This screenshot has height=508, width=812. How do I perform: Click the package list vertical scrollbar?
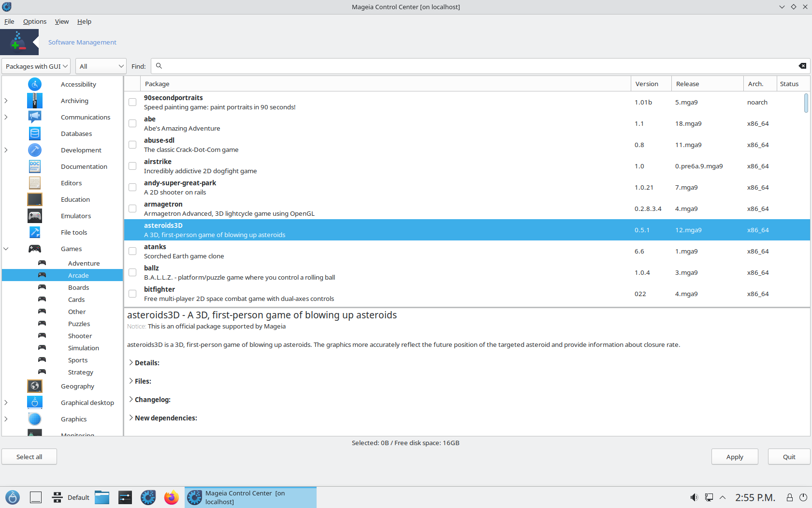(x=806, y=103)
